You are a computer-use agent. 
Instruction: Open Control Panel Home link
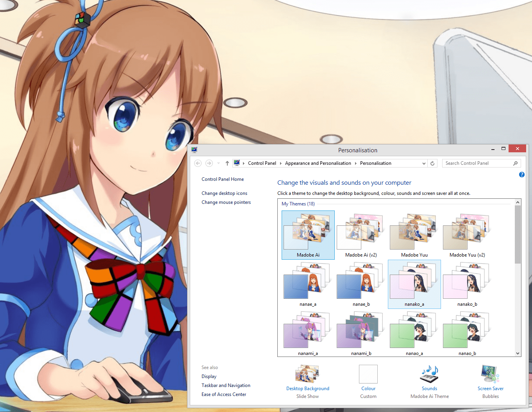[223, 179]
